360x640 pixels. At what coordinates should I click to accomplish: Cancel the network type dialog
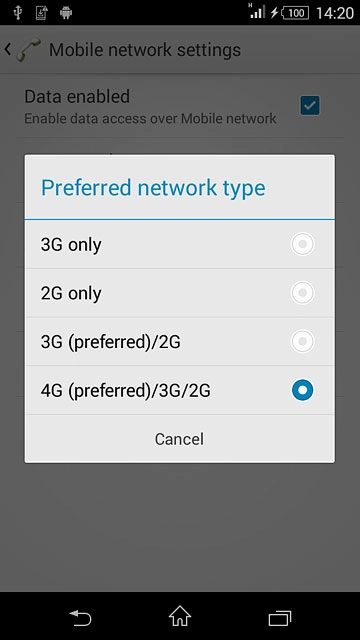[x=180, y=439]
